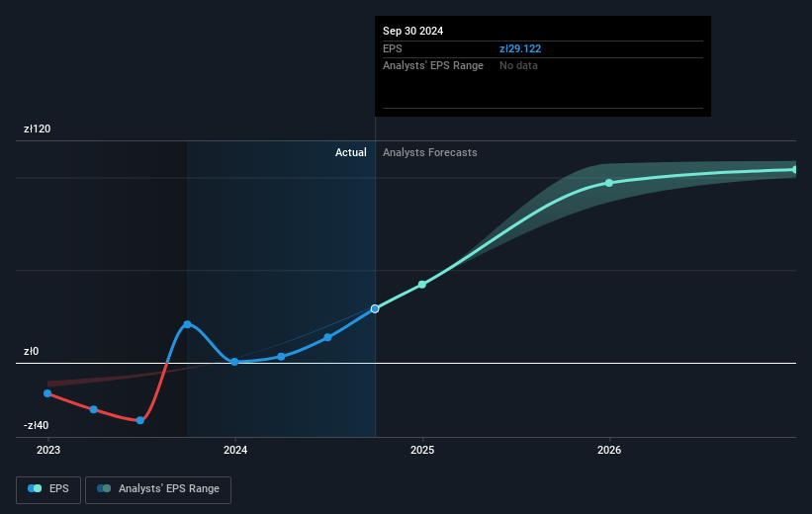Click the EPS peak point in late 2023
The height and width of the screenshot is (514, 812).
tap(188, 324)
